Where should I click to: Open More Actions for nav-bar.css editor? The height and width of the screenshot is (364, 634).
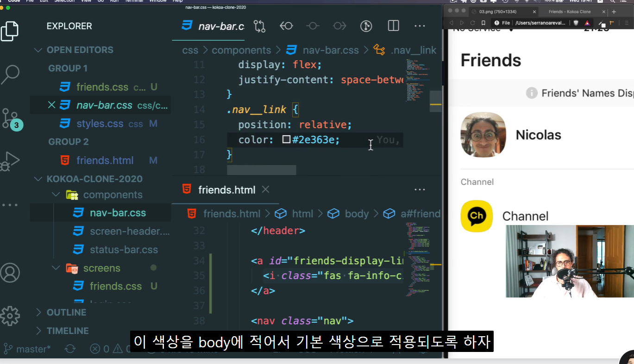420,26
